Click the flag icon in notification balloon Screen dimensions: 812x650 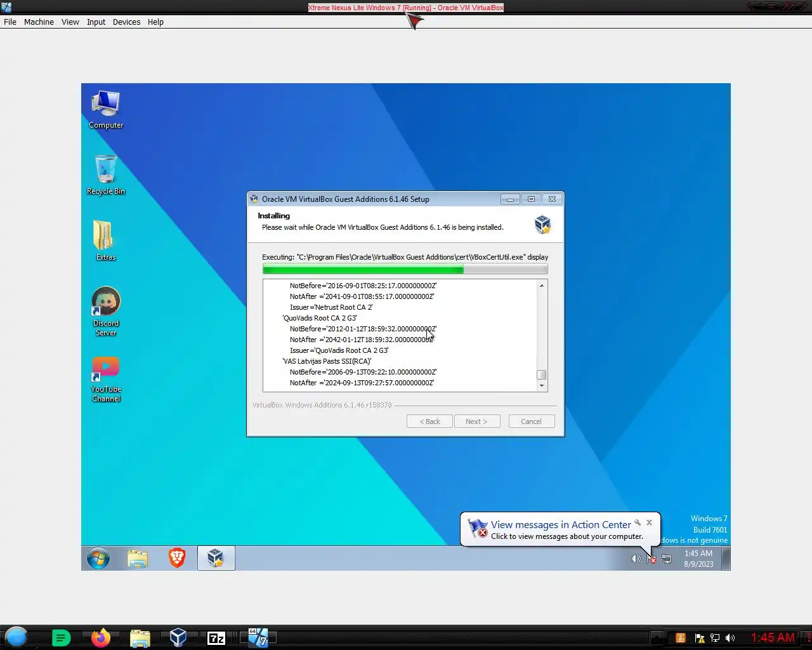pyautogui.click(x=477, y=528)
